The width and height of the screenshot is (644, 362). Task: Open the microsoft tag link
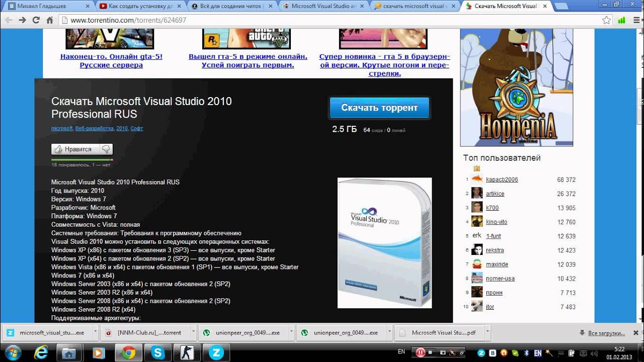[62, 129]
